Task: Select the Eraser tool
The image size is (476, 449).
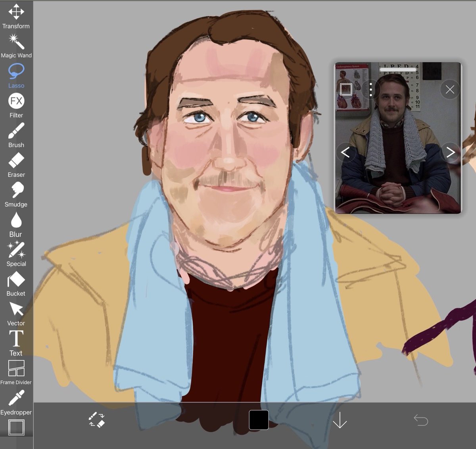Action: (x=16, y=165)
